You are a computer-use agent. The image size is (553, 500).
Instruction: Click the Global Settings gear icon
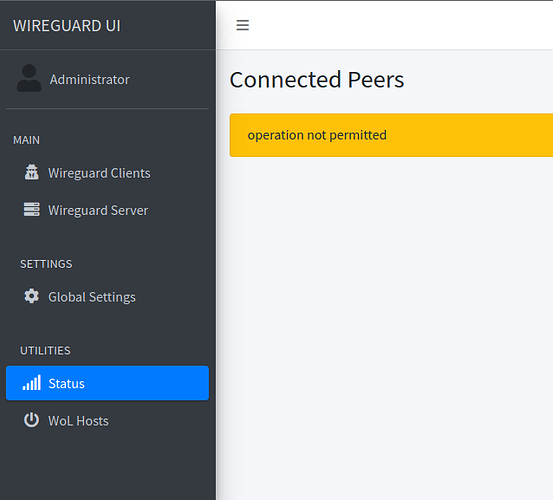pyautogui.click(x=31, y=296)
